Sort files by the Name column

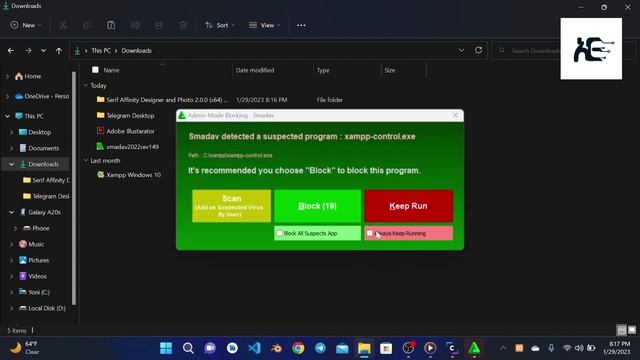[111, 70]
